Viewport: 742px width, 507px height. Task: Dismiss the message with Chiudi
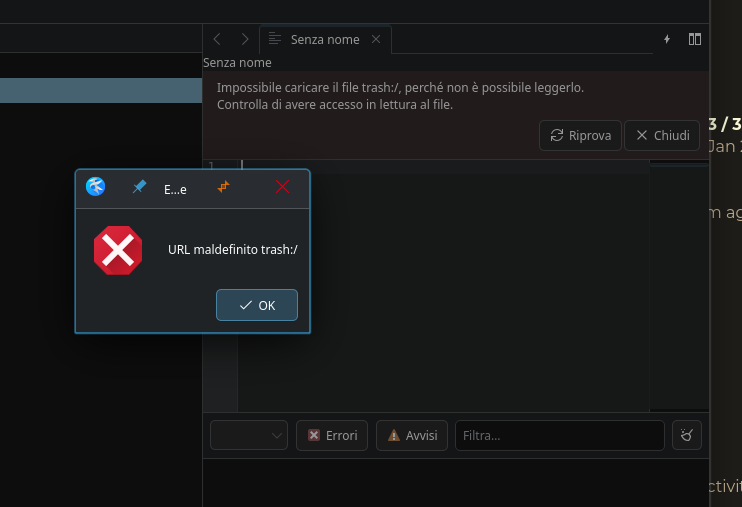[x=662, y=135]
